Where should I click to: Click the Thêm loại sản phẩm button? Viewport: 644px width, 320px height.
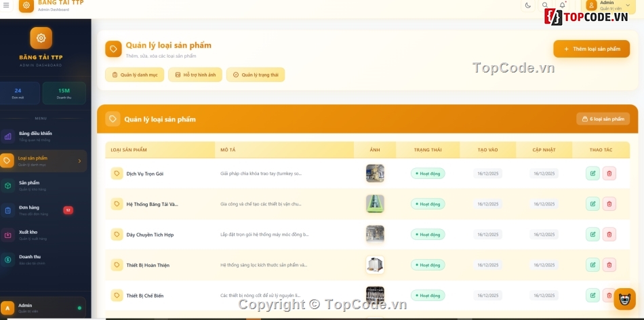click(x=591, y=49)
